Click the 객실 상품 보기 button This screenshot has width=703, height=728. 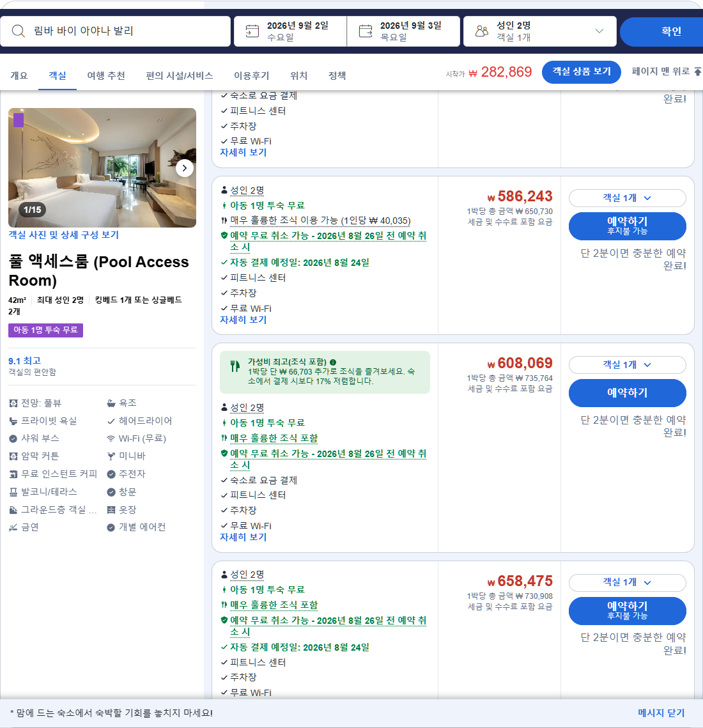point(582,72)
